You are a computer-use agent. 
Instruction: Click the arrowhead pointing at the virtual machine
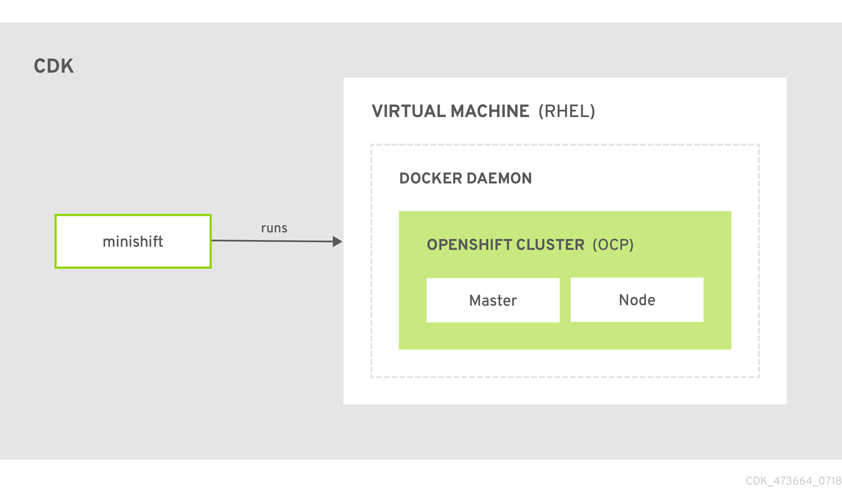[x=337, y=241]
